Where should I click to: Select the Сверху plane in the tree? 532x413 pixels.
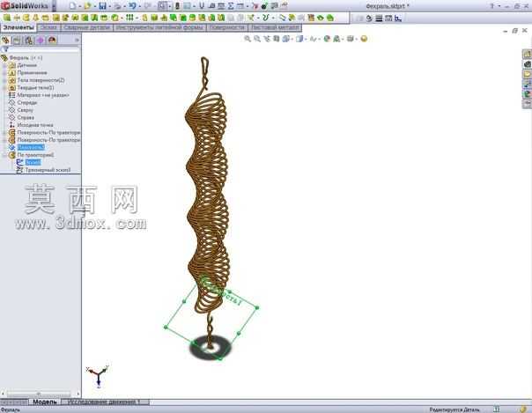click(26, 110)
